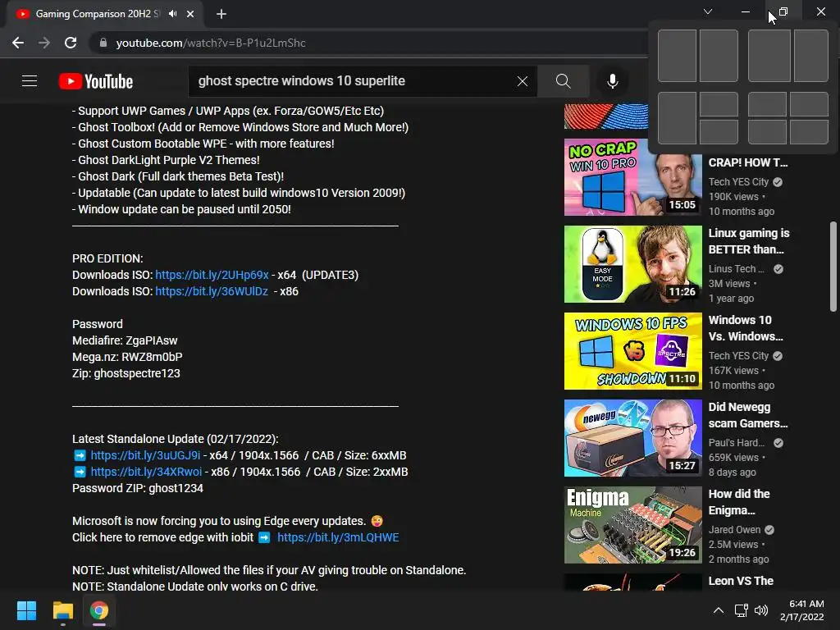Open the Linux Easy Mode video thumbnail
Viewport: 840px width, 630px height.
[632, 264]
